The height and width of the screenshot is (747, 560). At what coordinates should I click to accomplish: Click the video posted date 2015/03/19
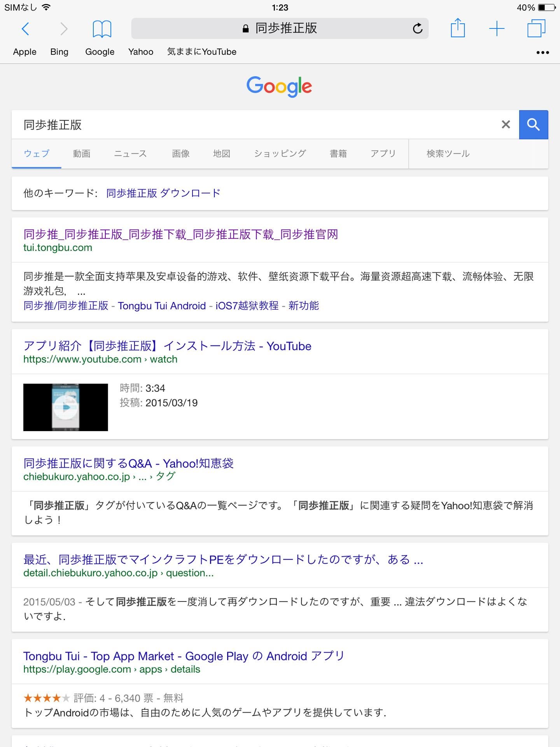click(x=171, y=403)
